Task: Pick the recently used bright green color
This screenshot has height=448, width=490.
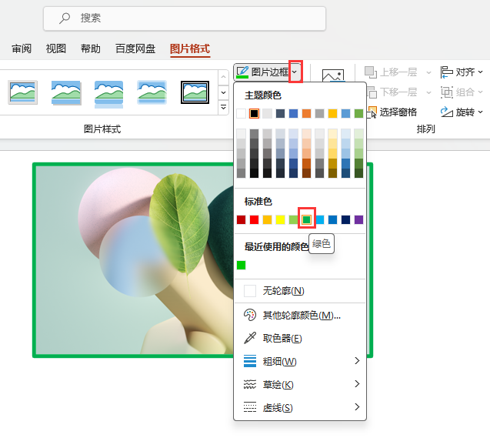Action: [x=242, y=265]
